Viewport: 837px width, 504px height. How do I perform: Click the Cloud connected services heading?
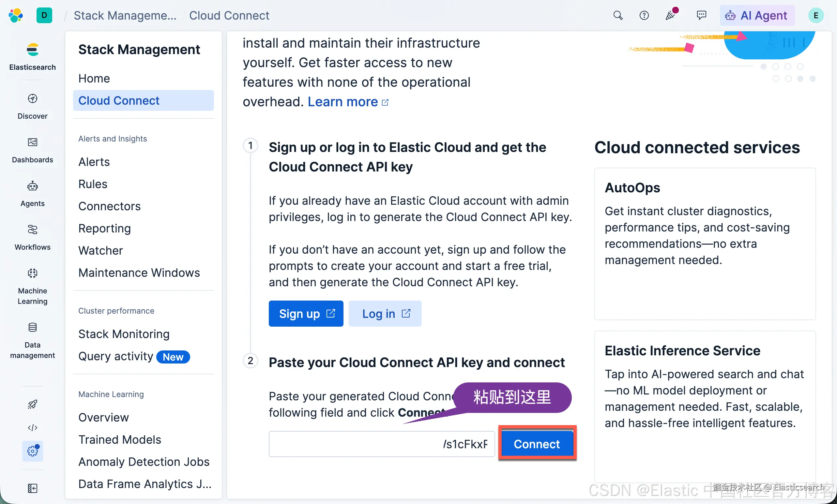pos(697,147)
